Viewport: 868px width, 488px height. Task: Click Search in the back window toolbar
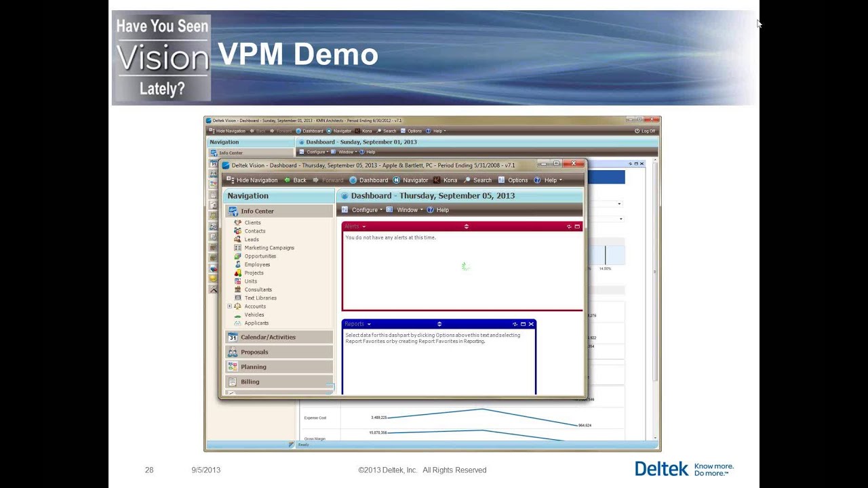tap(387, 131)
